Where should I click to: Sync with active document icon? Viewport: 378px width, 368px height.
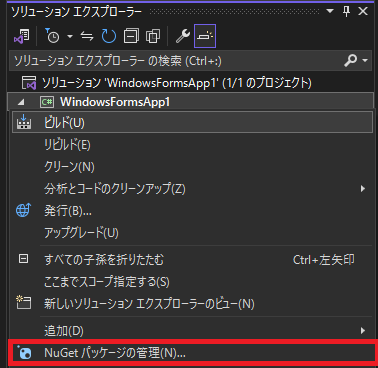(87, 36)
